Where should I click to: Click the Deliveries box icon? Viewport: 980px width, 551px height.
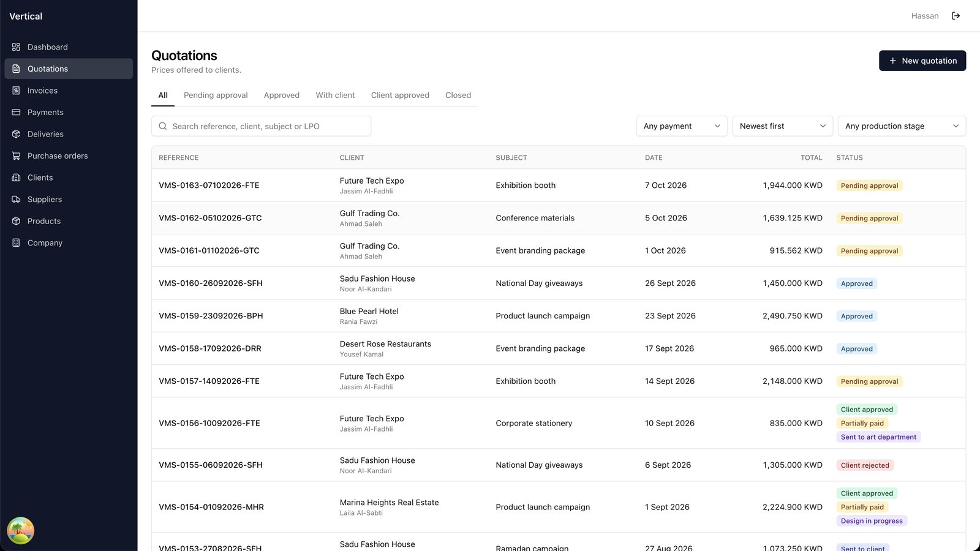(x=16, y=134)
